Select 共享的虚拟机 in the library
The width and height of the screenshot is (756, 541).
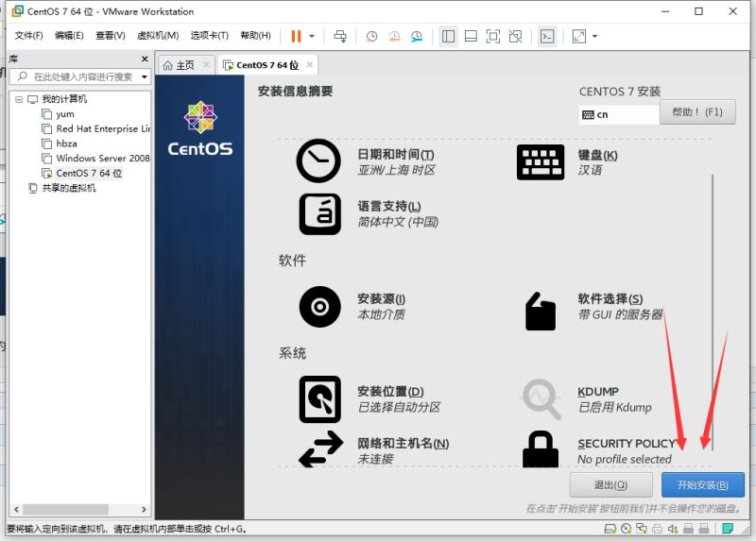62,188
